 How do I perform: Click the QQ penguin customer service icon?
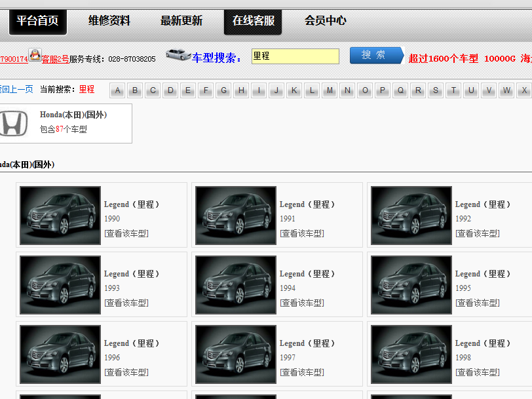(x=35, y=55)
